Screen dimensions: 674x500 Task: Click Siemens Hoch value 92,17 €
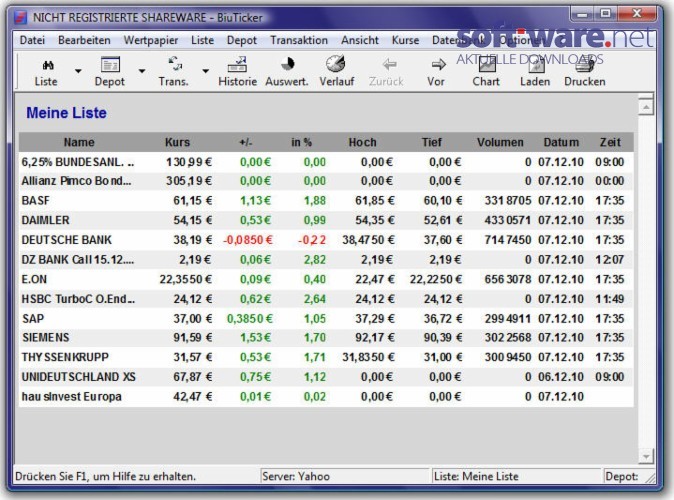(x=375, y=337)
